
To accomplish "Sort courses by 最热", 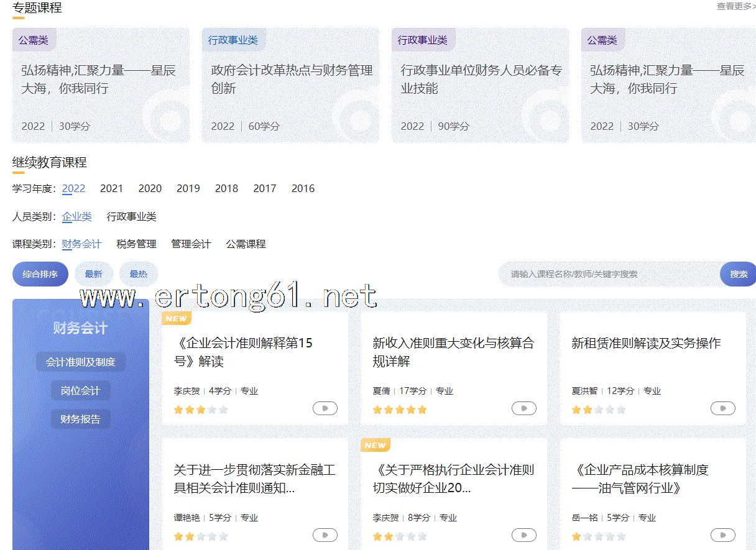I will click(138, 274).
